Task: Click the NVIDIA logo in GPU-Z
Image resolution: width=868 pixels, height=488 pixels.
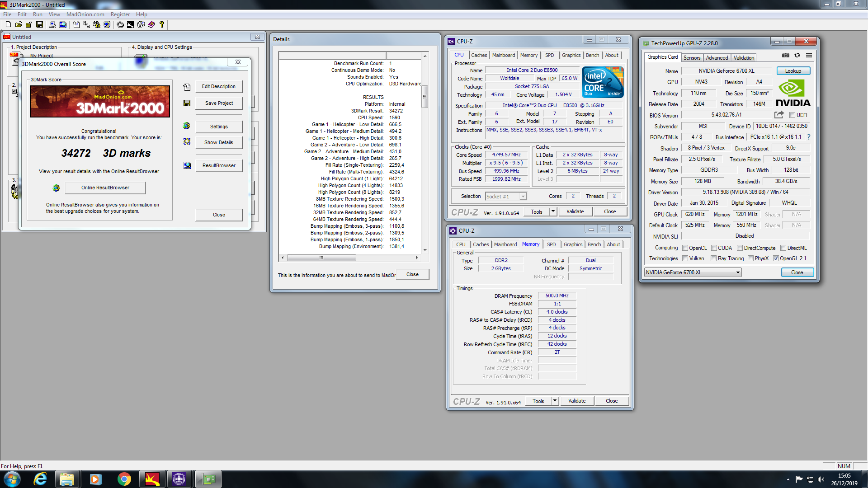Action: 793,93
